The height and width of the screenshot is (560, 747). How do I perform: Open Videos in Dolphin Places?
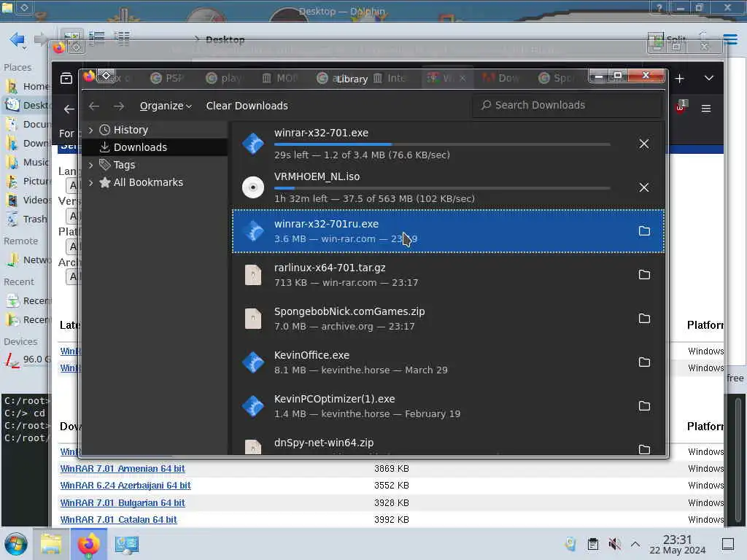coord(27,201)
